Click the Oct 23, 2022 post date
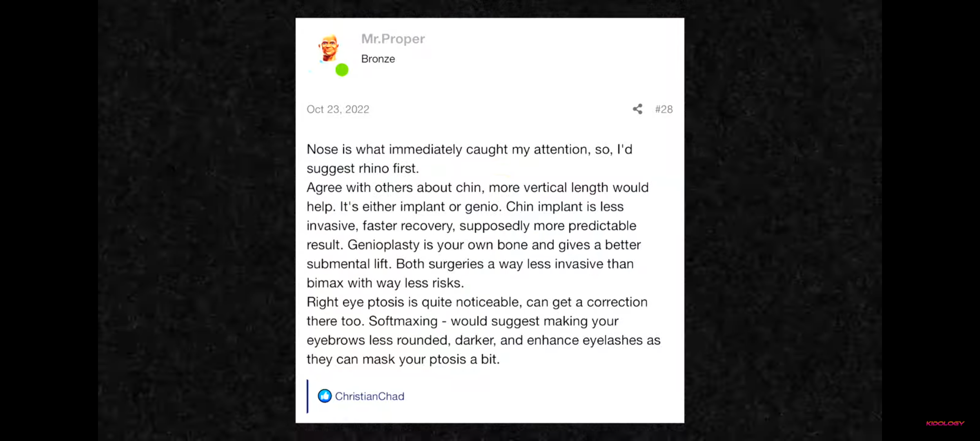Screen dimensions: 980x441 pyautogui.click(x=338, y=109)
